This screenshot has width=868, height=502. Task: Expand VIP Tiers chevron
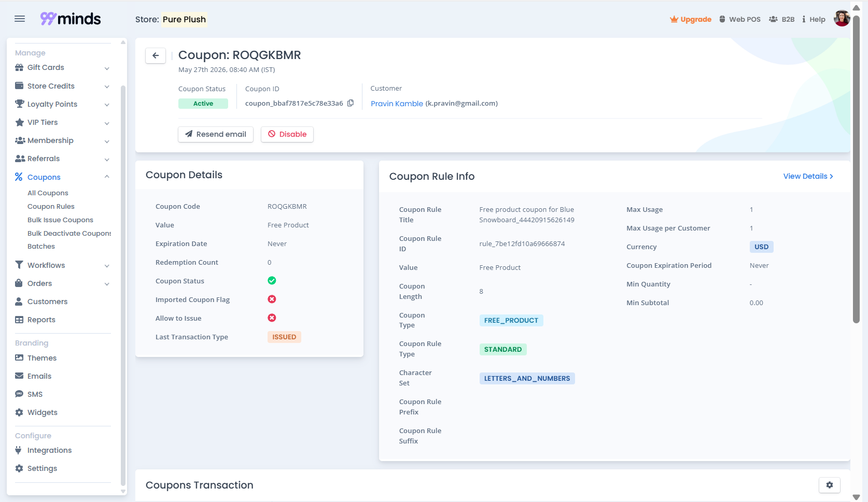[107, 123]
